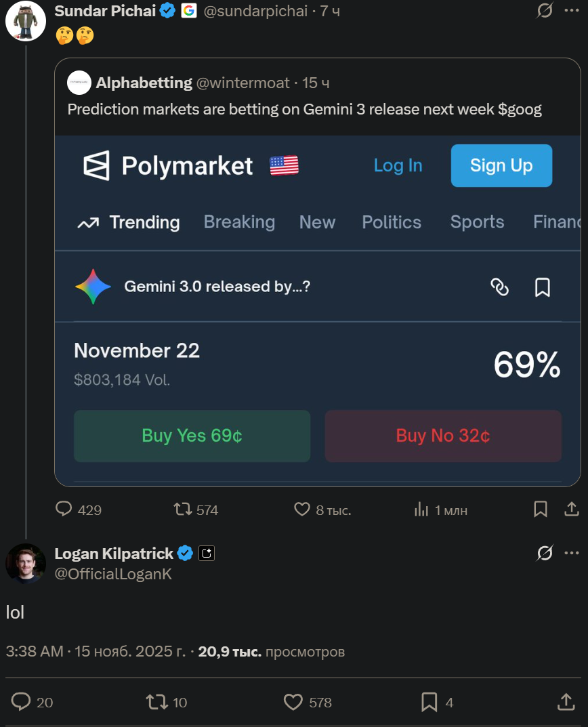The image size is (588, 727).
Task: Bookmark Logan Kilpatrick's reply
Action: [429, 702]
